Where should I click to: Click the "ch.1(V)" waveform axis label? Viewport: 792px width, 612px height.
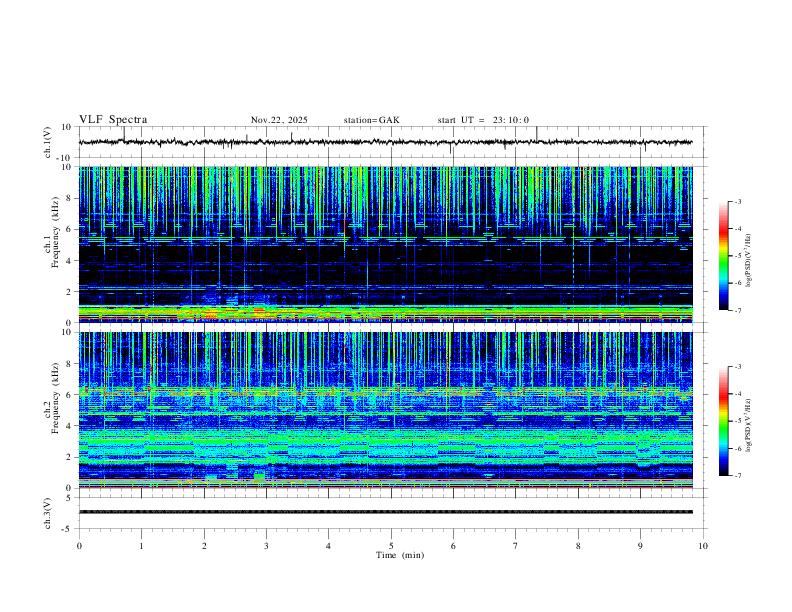point(48,142)
